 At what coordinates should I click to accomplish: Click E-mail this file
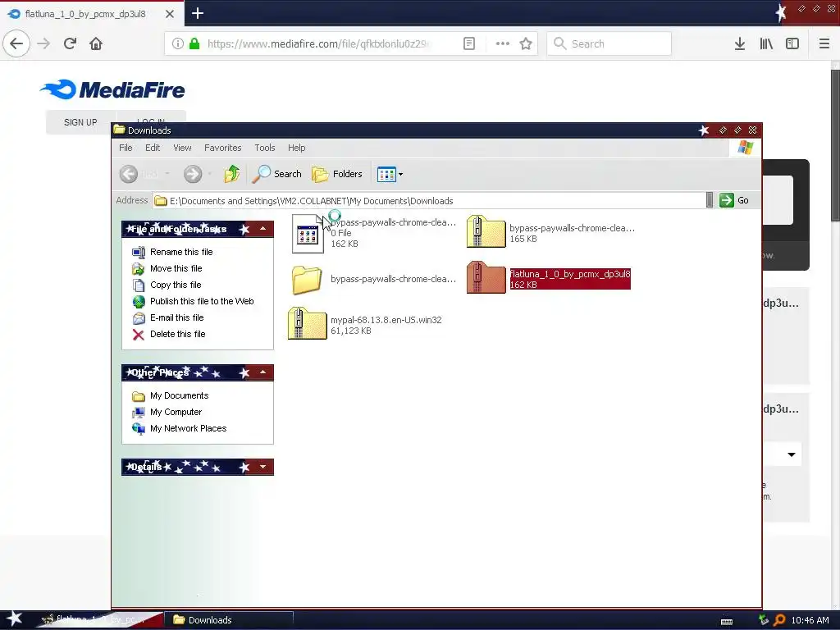(177, 317)
